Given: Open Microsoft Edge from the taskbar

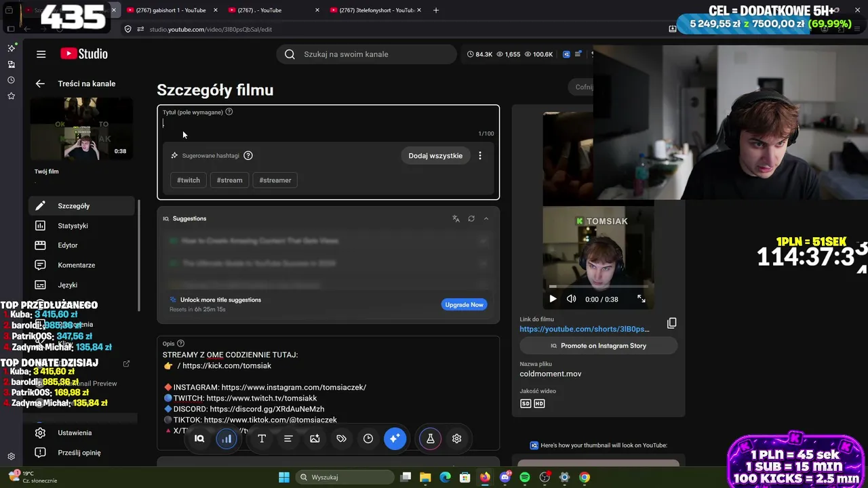Looking at the screenshot, I should point(445,477).
